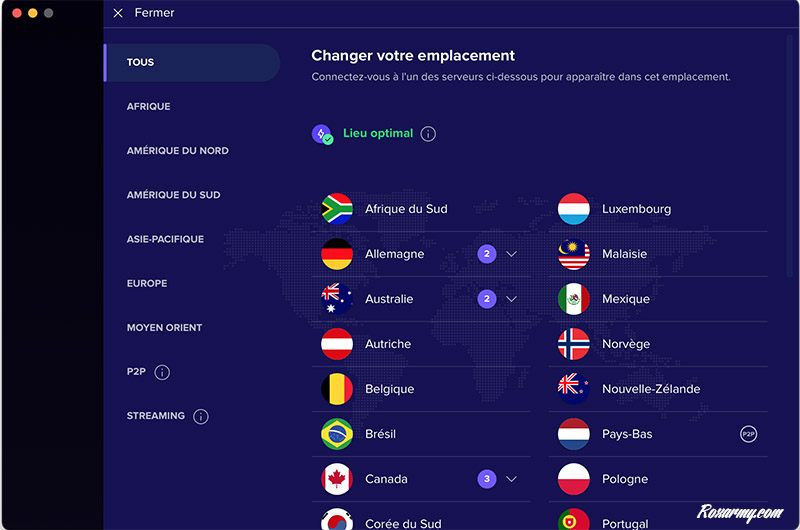The width and height of the screenshot is (800, 530).
Task: Click the Streaming info icon in sidebar
Action: [200, 416]
